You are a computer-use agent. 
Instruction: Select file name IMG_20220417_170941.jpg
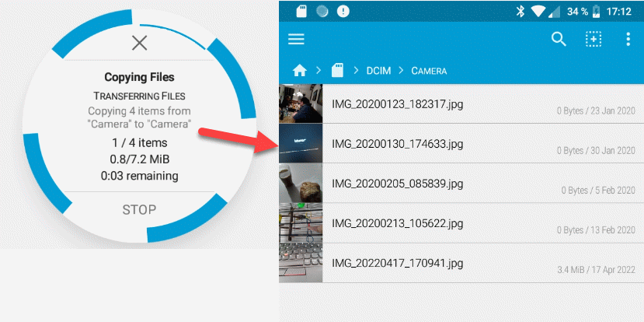click(398, 263)
